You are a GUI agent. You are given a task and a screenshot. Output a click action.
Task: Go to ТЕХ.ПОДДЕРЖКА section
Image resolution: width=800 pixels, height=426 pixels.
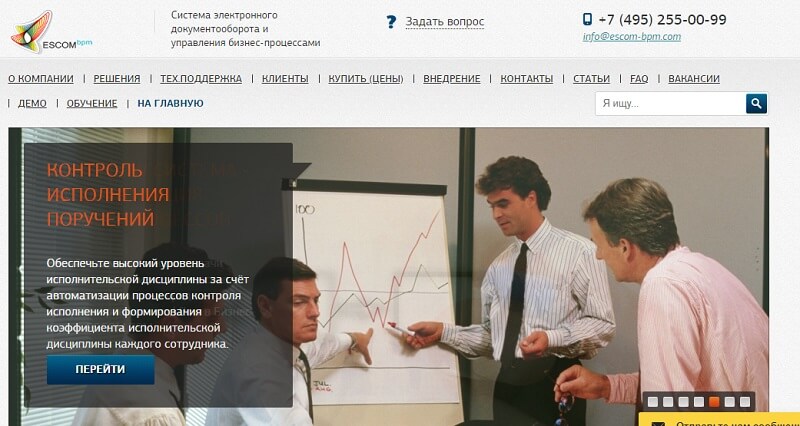201,79
